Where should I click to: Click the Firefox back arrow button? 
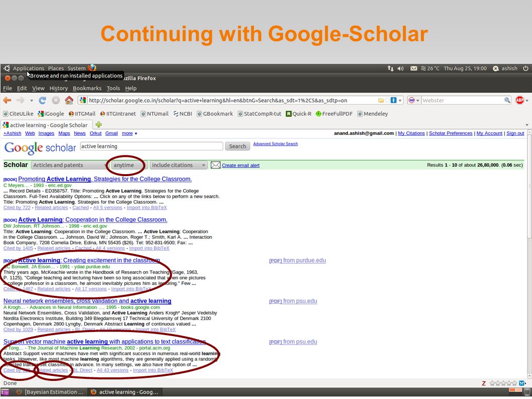(x=7, y=100)
